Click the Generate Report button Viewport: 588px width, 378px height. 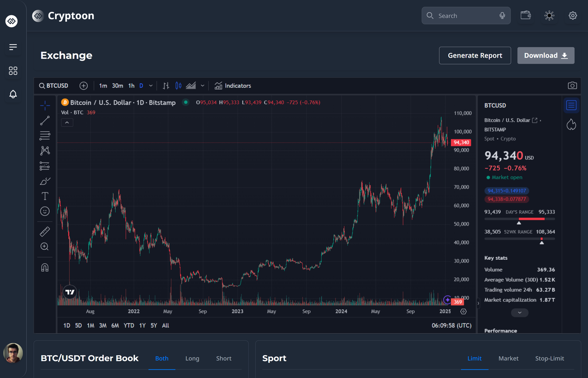(x=475, y=55)
